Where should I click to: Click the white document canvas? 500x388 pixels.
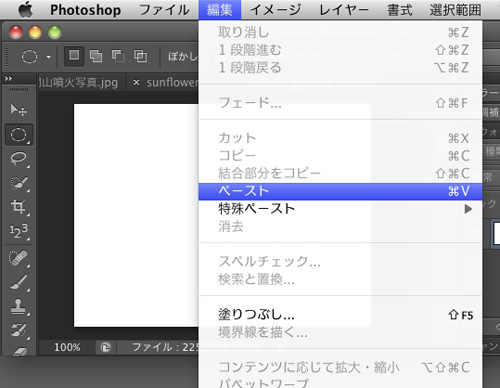(136, 215)
